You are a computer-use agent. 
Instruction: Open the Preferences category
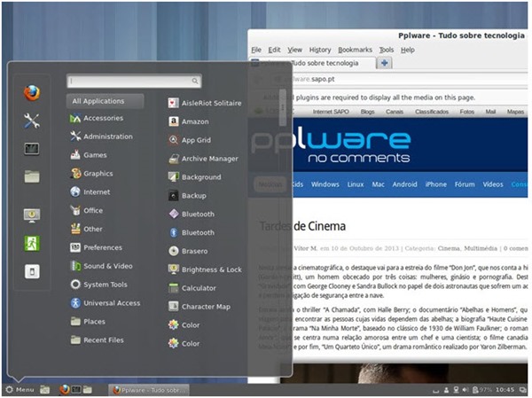97,247
